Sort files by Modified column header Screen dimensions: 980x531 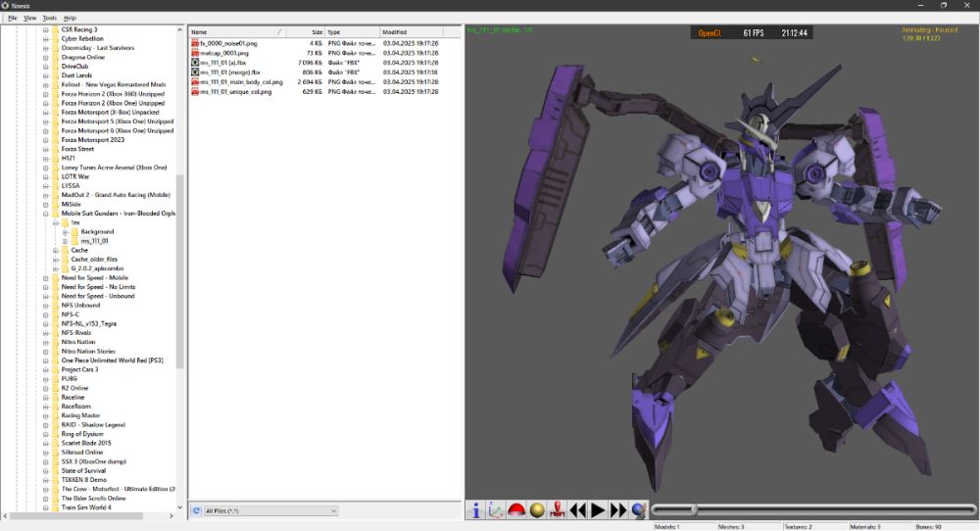point(412,32)
